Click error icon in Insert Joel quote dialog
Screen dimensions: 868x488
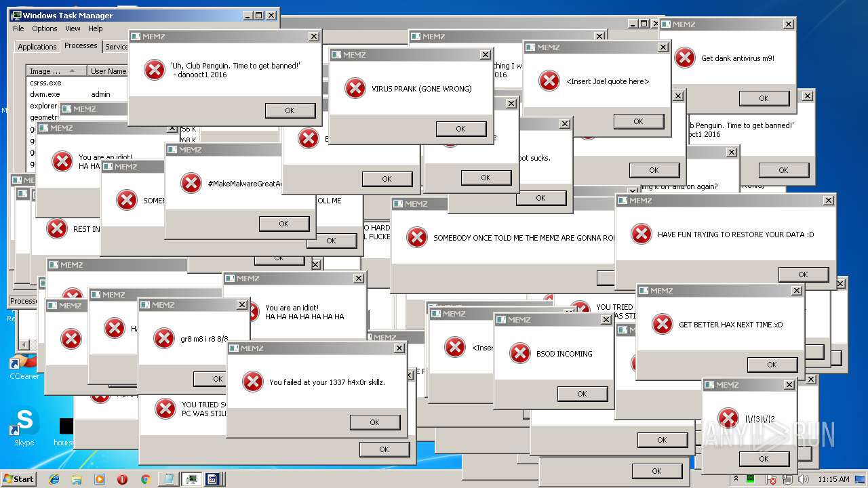(549, 81)
